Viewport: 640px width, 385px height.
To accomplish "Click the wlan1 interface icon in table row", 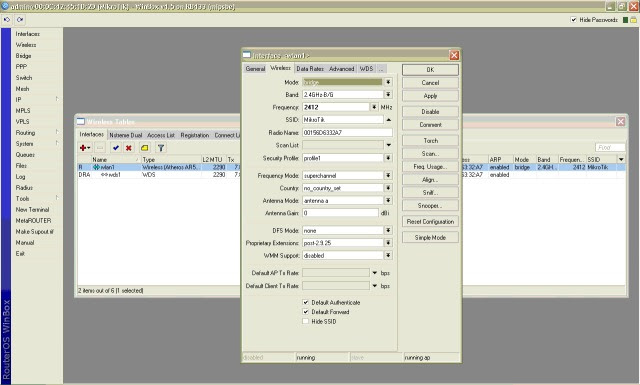I will click(96, 167).
